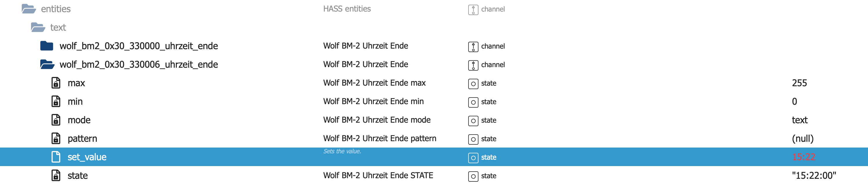Click the red 15:22 value of set_value
The width and height of the screenshot is (868, 195).
[803, 157]
